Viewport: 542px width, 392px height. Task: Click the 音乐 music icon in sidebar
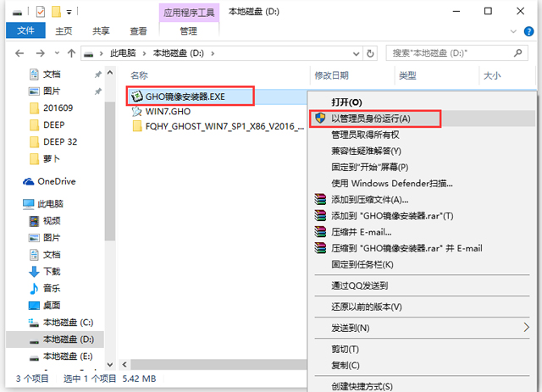[x=34, y=288]
